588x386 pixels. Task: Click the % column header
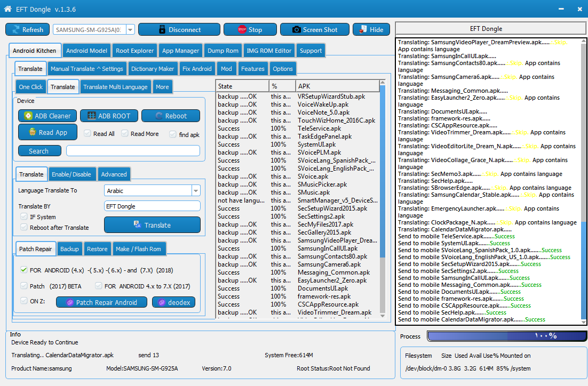coord(282,86)
